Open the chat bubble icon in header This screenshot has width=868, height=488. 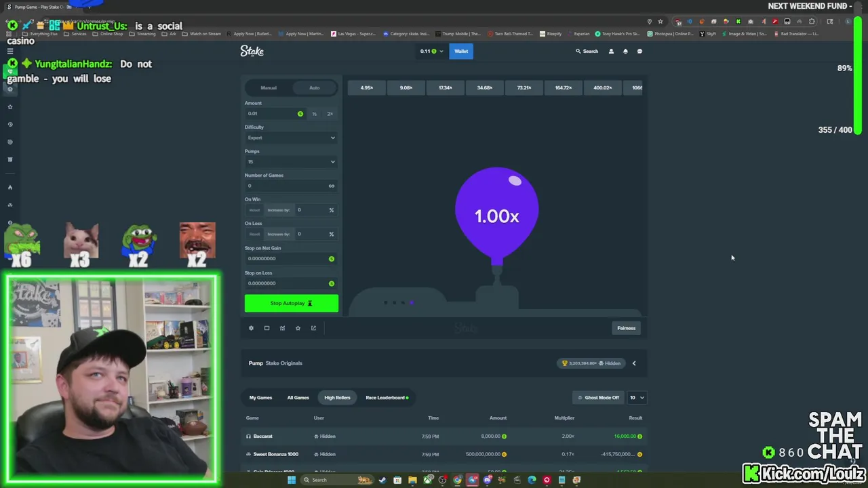pos(639,52)
